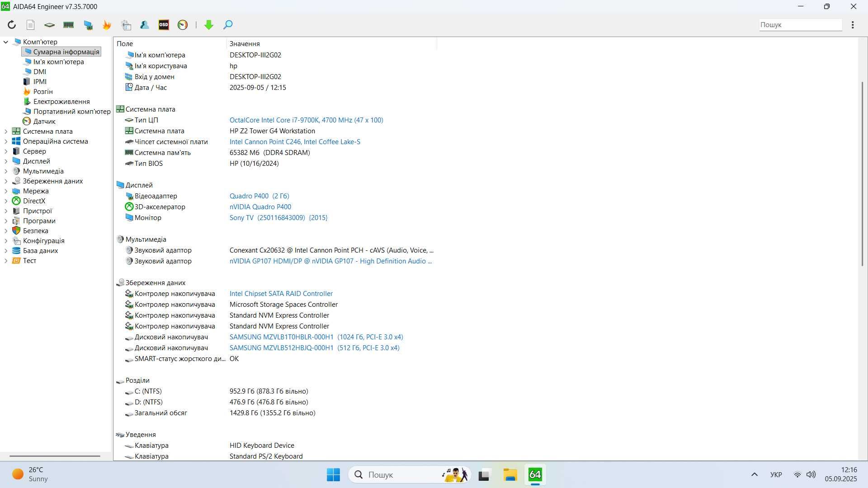
Task: Open nVIDIA GP107 HDMI/DP audio link
Action: point(330,261)
